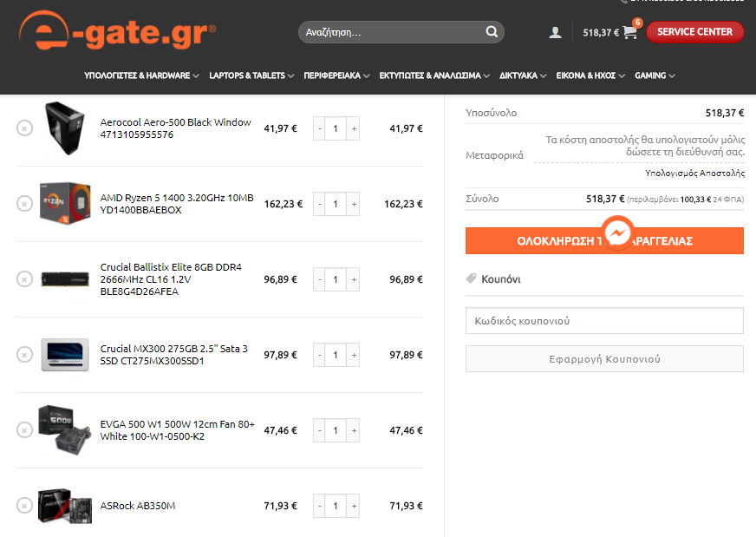Open EVGA 500 W1 product link
The height and width of the screenshot is (537, 756).
coord(178,430)
